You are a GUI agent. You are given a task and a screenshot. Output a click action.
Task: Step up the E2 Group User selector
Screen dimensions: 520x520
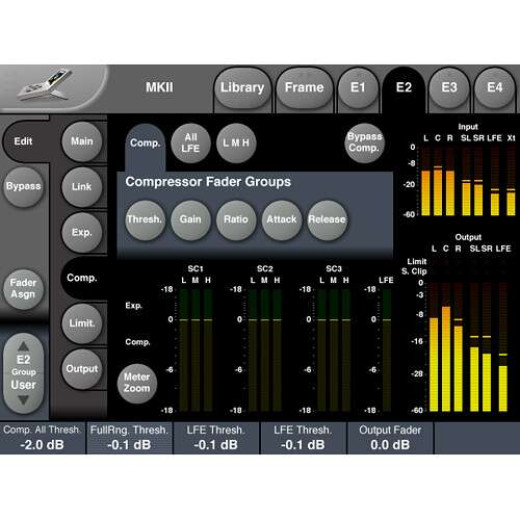(x=23, y=347)
